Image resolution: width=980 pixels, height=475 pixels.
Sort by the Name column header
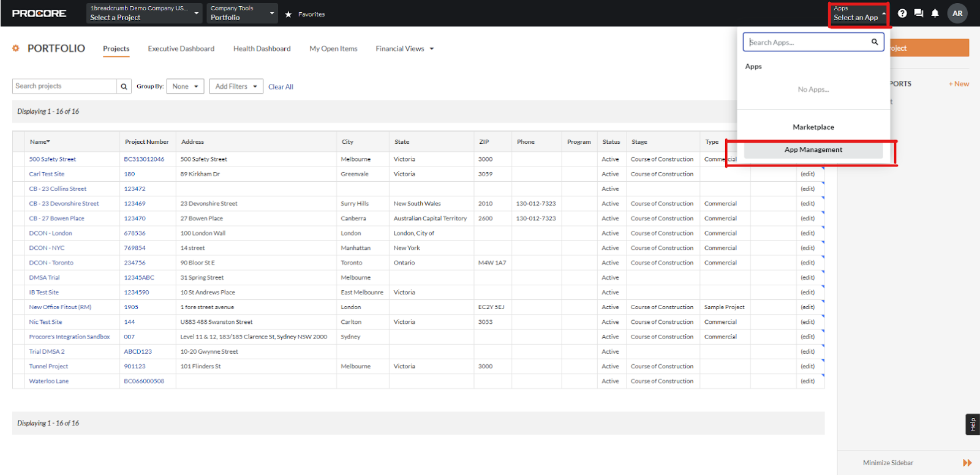coord(40,142)
